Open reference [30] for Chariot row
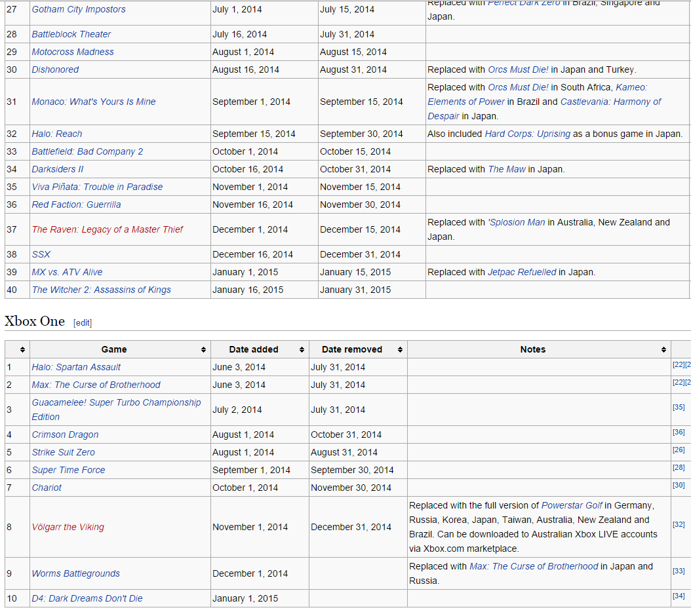The height and width of the screenshot is (616, 691). coord(679,485)
